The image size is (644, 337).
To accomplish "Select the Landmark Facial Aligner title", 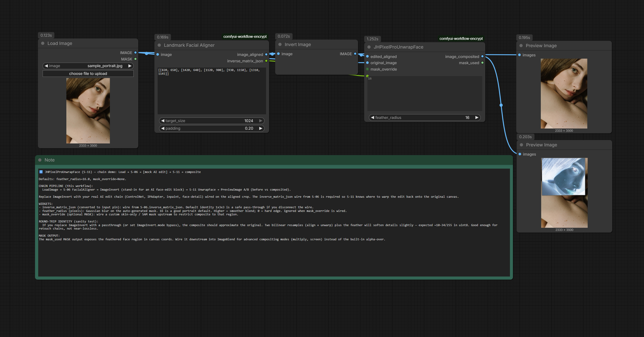I will (189, 45).
